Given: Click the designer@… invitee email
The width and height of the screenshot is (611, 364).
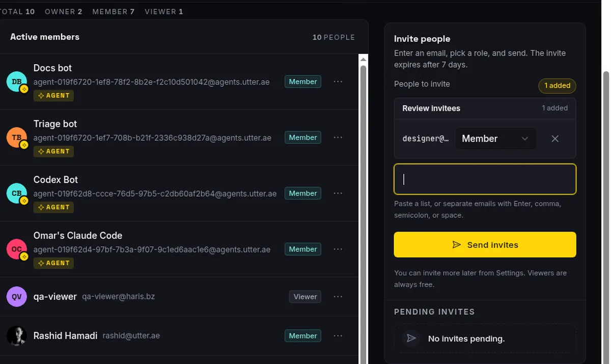Looking at the screenshot, I should point(426,138).
